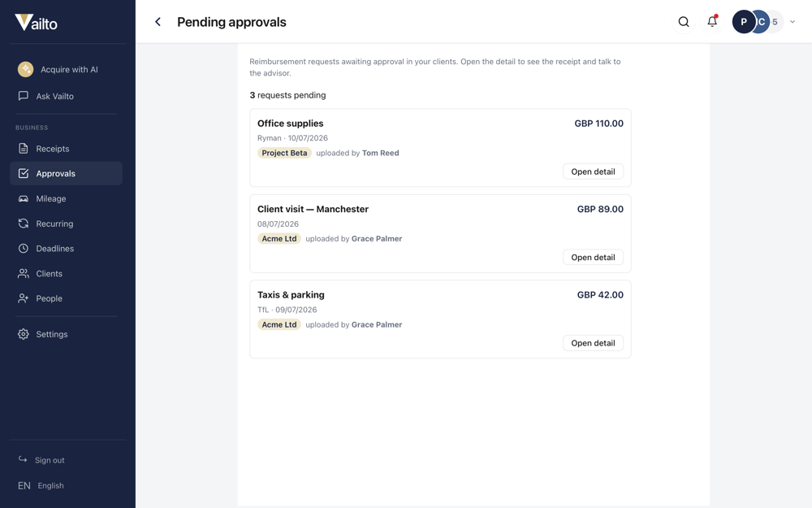The height and width of the screenshot is (508, 812).
Task: Open detail for Office supplies request
Action: coord(593,172)
